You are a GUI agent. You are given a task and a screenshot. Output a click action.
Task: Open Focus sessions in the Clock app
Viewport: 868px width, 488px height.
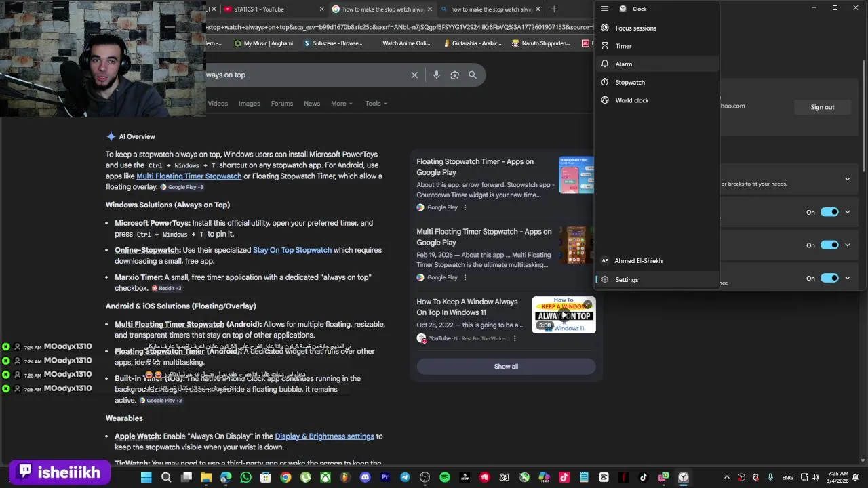(656, 28)
